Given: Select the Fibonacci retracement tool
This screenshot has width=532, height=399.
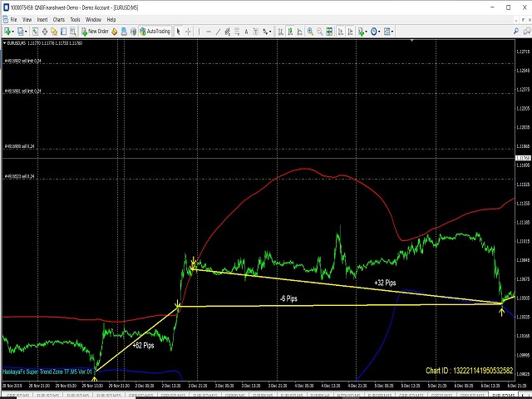Looking at the screenshot, I should [237, 32].
